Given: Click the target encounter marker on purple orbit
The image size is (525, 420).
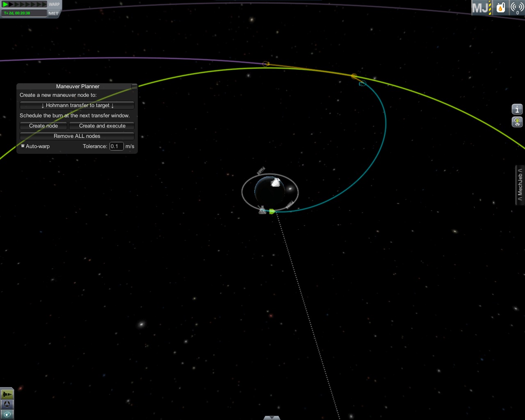Looking at the screenshot, I should pyautogui.click(x=266, y=64).
